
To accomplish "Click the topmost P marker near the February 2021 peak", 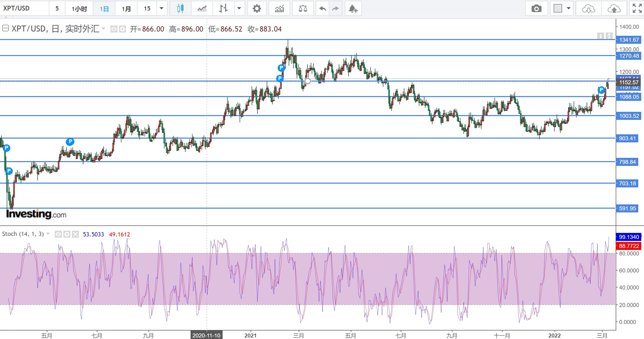I will pyautogui.click(x=281, y=68).
